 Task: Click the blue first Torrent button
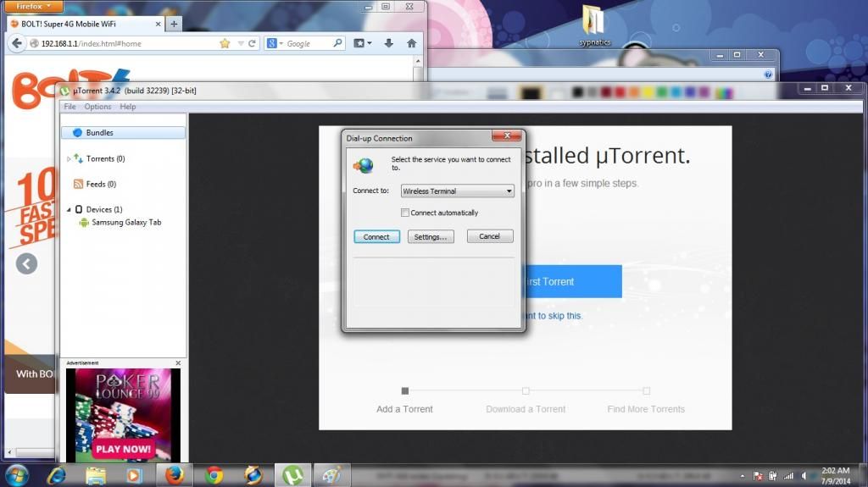click(573, 281)
